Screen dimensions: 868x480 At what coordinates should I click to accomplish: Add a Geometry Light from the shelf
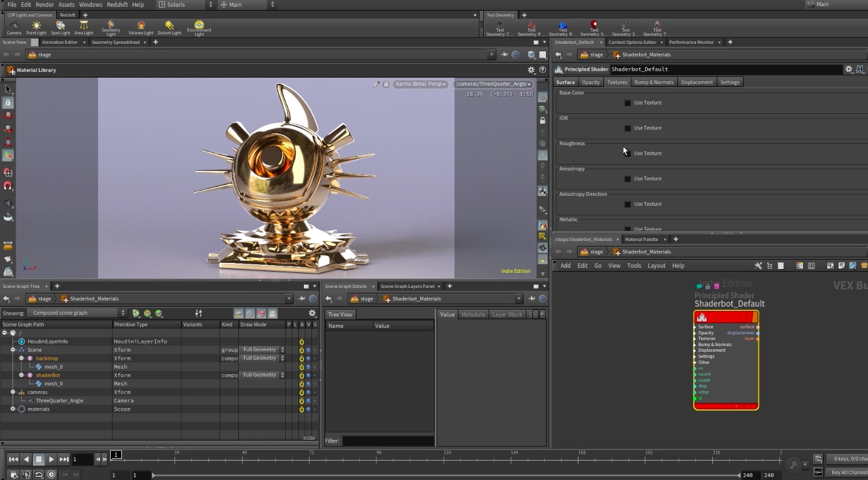point(111,28)
